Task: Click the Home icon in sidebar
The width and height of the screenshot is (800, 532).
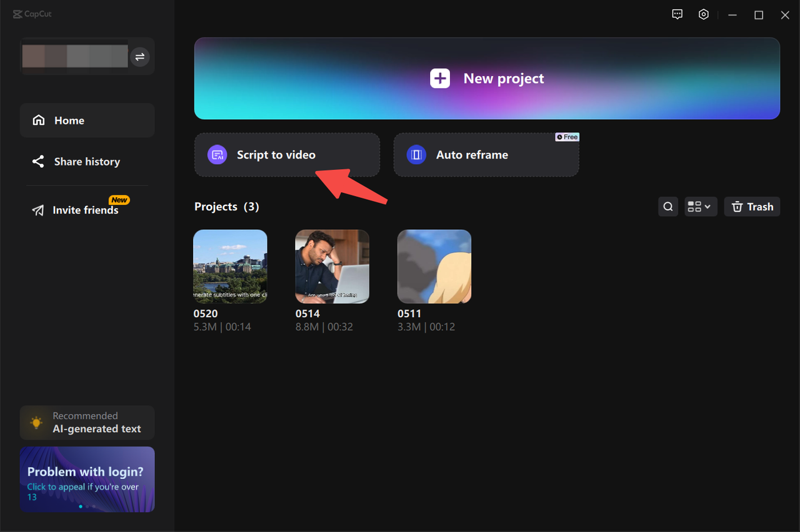Action: click(x=38, y=120)
